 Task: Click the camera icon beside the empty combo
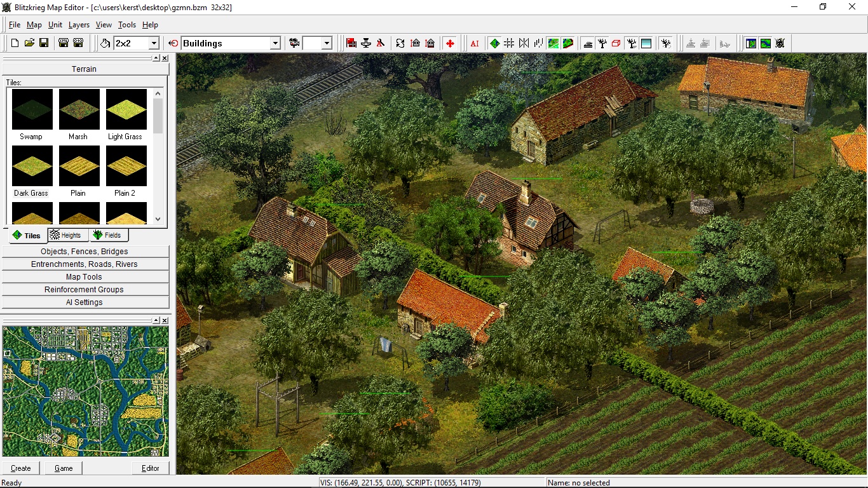tap(294, 43)
